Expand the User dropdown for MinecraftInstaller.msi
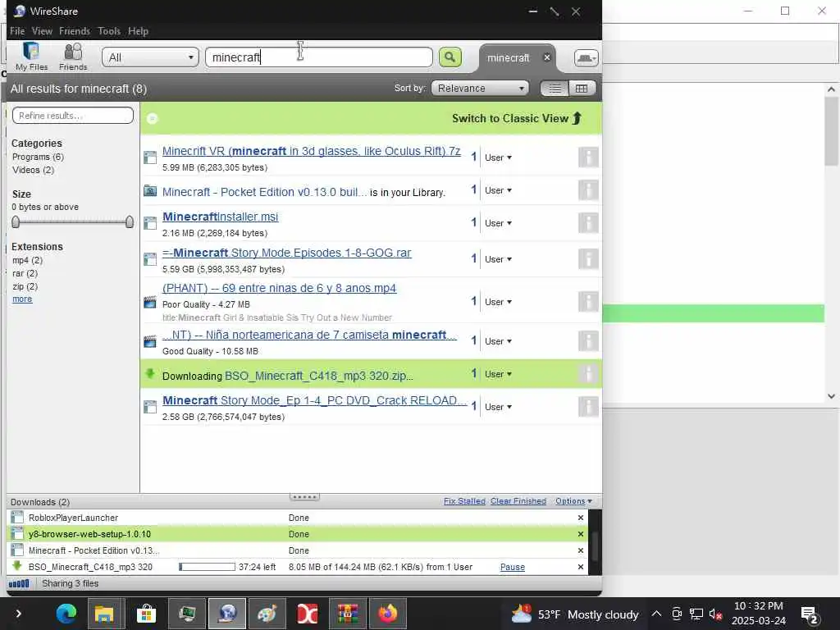This screenshot has width=840, height=630. pos(498,223)
